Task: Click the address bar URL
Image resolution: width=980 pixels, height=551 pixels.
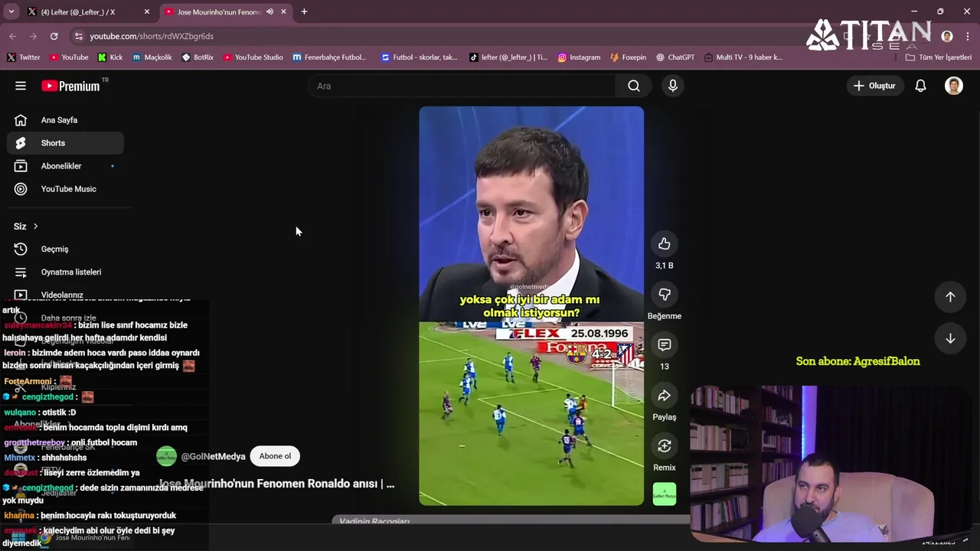Action: pyautogui.click(x=152, y=36)
